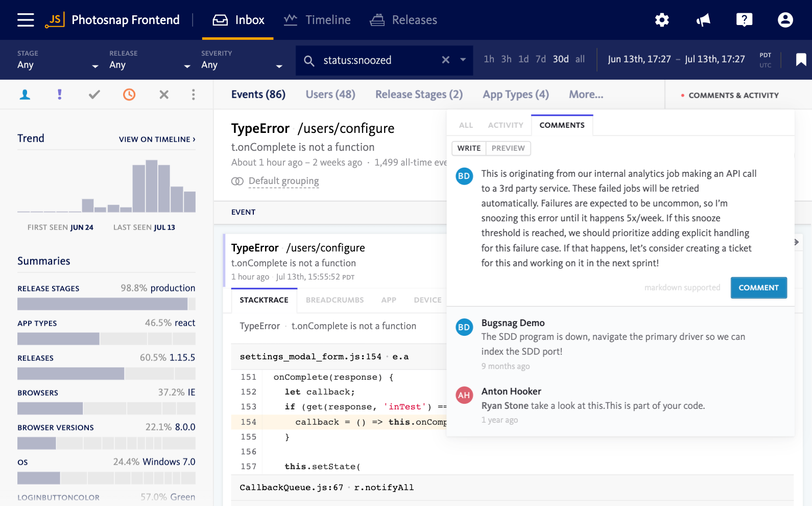Open the settings gear icon

(x=662, y=20)
